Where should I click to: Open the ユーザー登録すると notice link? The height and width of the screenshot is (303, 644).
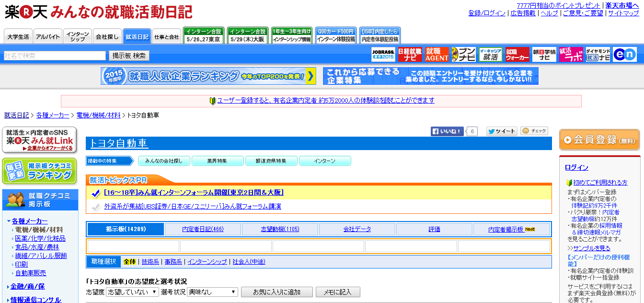tap(326, 100)
